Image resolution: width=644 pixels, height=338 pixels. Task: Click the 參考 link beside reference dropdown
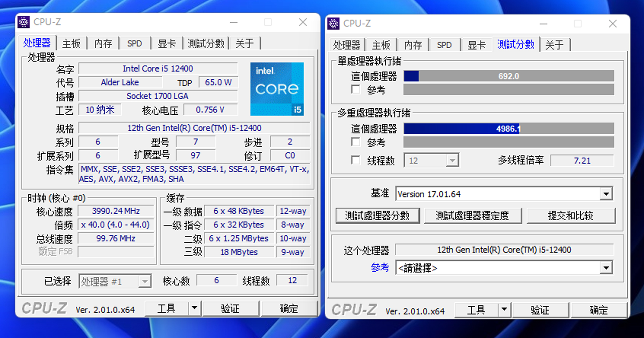pos(380,268)
